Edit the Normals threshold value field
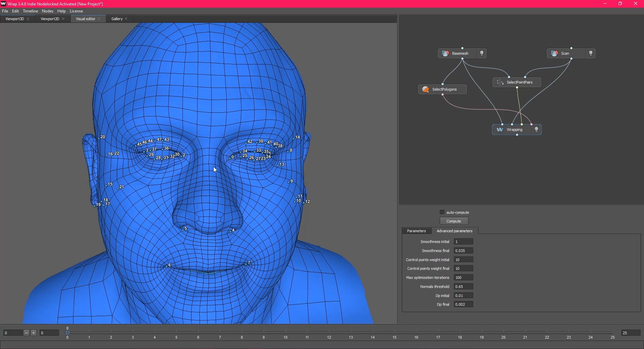The image size is (644, 349). (x=463, y=287)
